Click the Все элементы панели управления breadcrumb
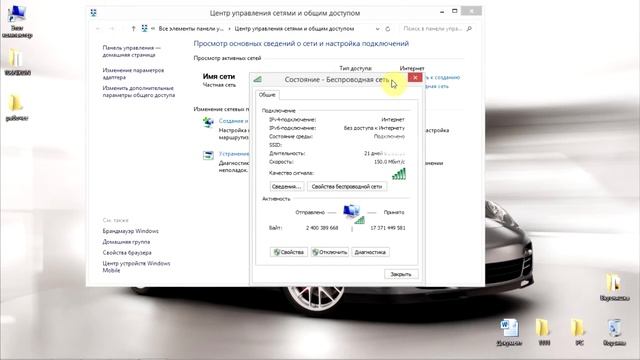Screen dimensions: 640x360 (x=191, y=29)
